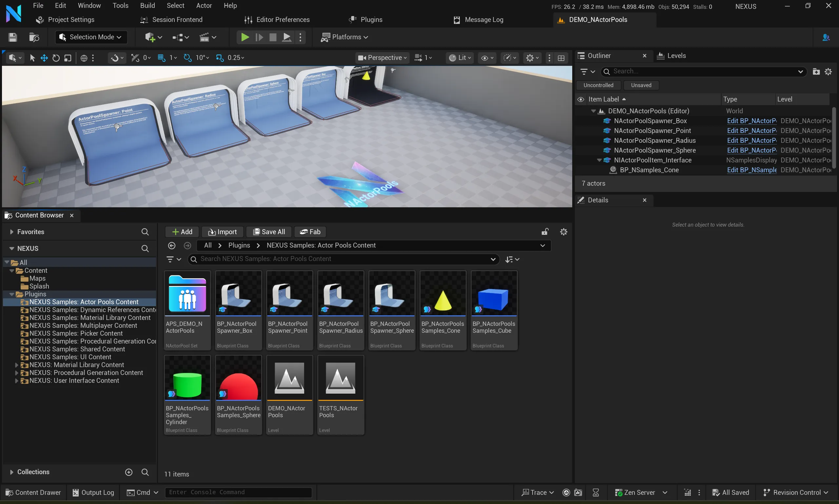This screenshot has height=504, width=839.
Task: Open the Lit view mode dropdown
Action: coord(459,58)
